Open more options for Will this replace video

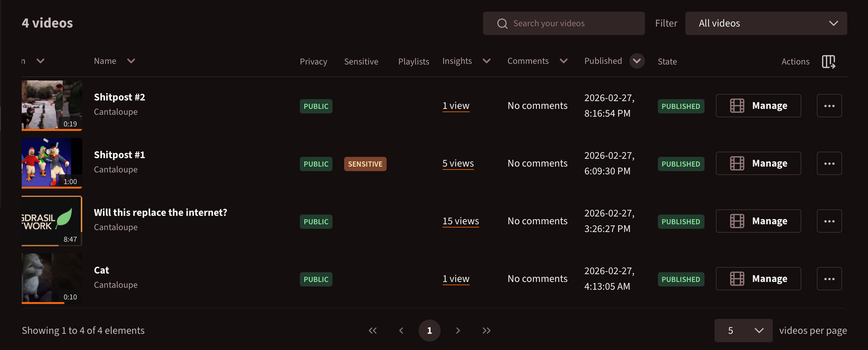point(829,221)
